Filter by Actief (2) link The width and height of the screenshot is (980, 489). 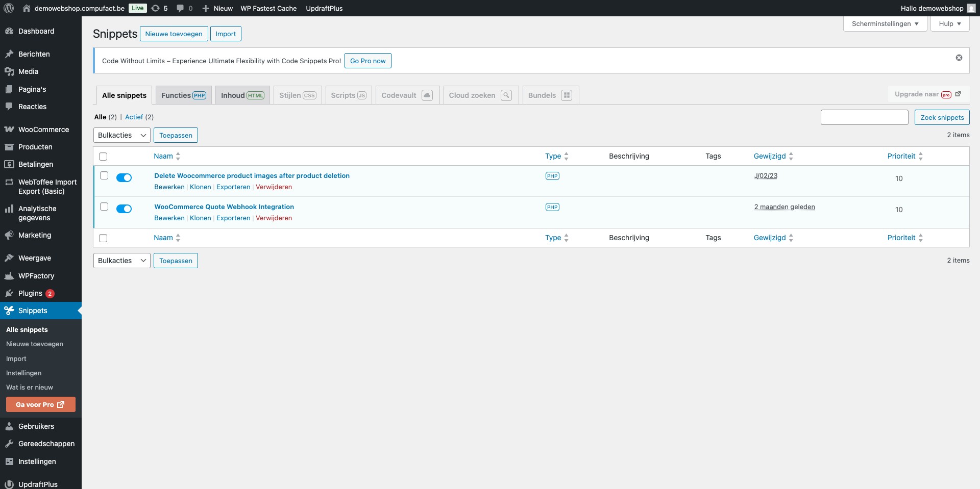click(139, 117)
